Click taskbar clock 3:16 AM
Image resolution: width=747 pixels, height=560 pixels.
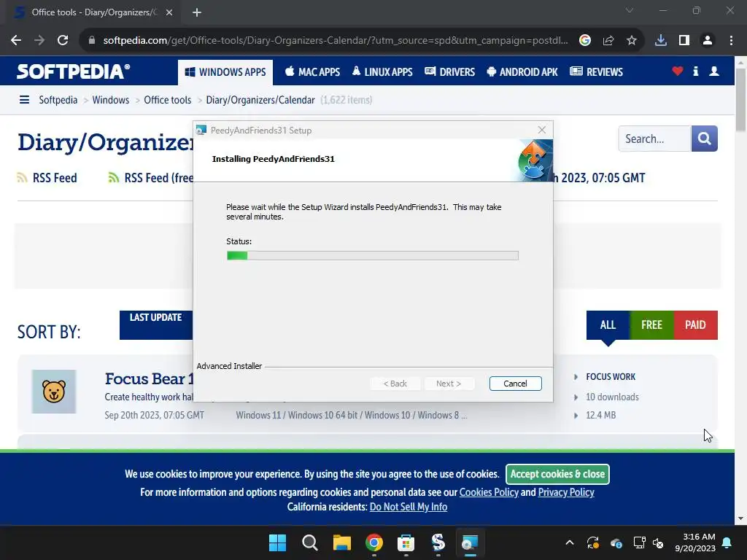click(695, 542)
